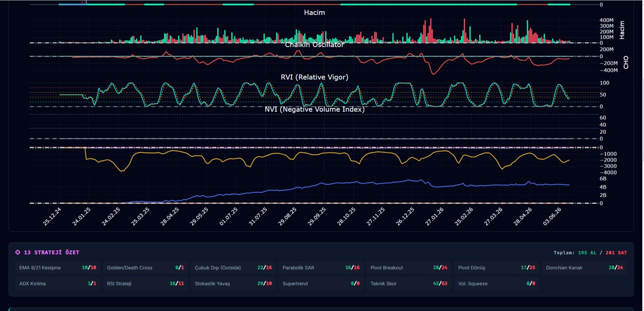Click the 400M volume axis value

607,20
